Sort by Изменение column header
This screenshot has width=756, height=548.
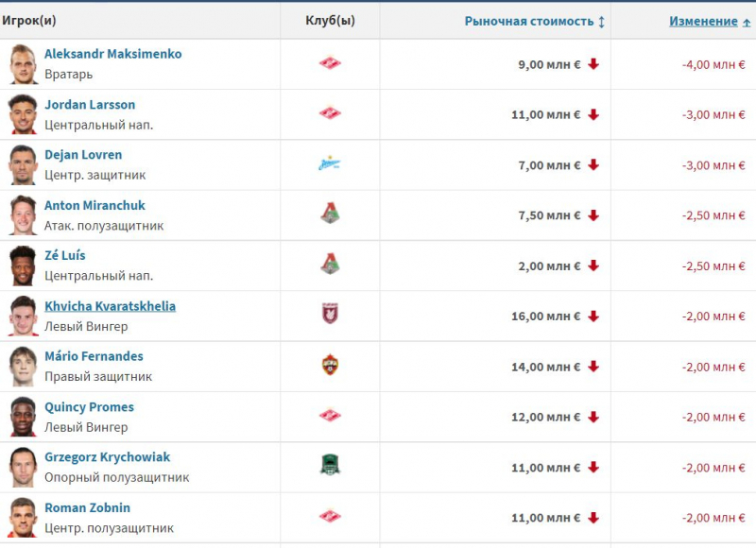tap(703, 21)
